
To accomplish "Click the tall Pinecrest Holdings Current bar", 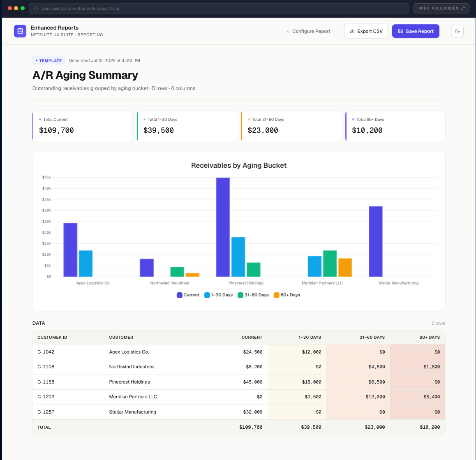I will (223, 227).
